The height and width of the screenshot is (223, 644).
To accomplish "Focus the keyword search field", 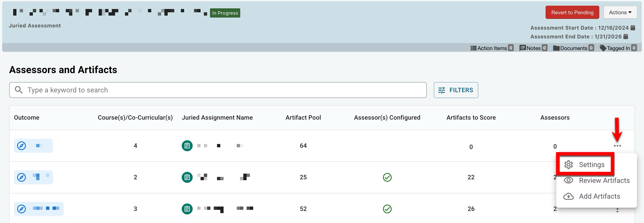I will 217,90.
